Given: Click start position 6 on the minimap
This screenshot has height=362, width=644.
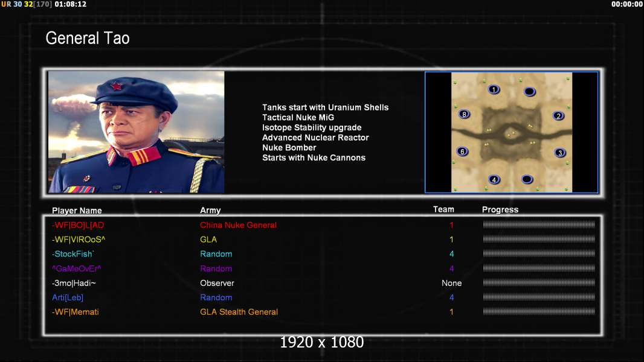Looking at the screenshot, I should point(463,151).
